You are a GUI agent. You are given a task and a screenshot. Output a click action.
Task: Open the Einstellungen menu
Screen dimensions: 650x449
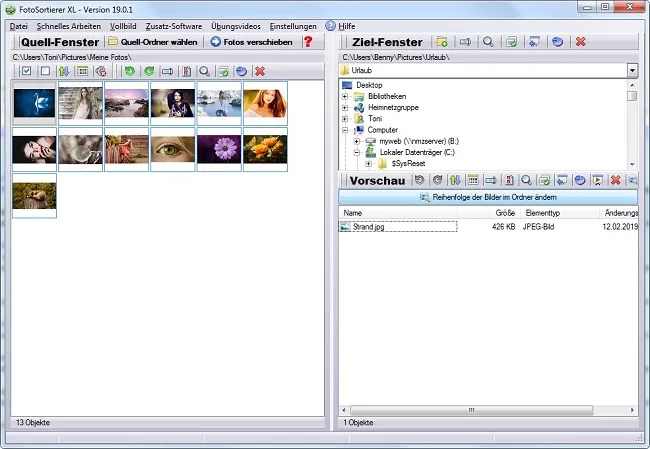(x=293, y=25)
